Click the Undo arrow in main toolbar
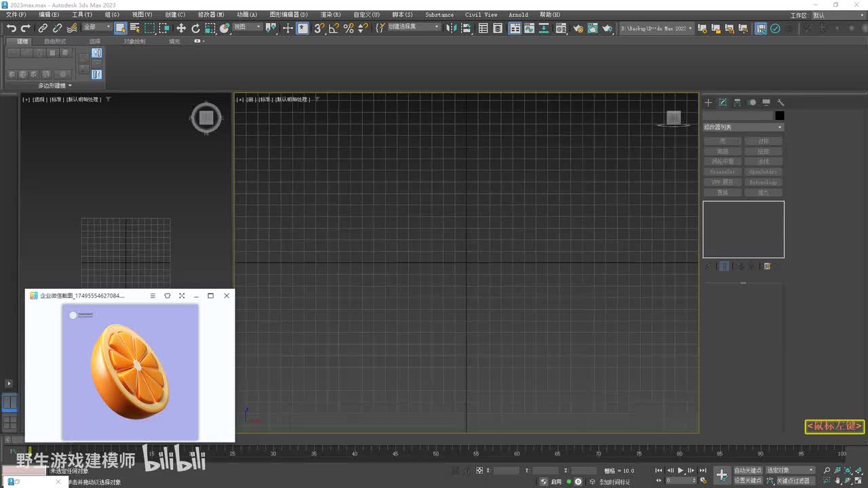The image size is (868, 488). (x=11, y=28)
